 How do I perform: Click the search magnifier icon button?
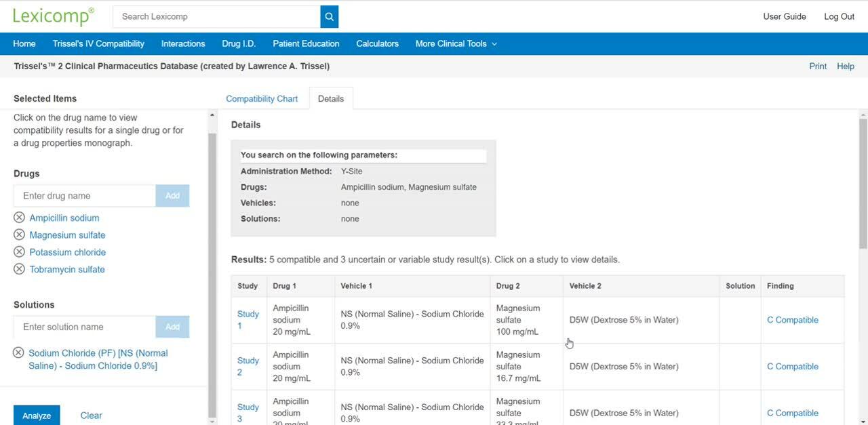(x=329, y=16)
